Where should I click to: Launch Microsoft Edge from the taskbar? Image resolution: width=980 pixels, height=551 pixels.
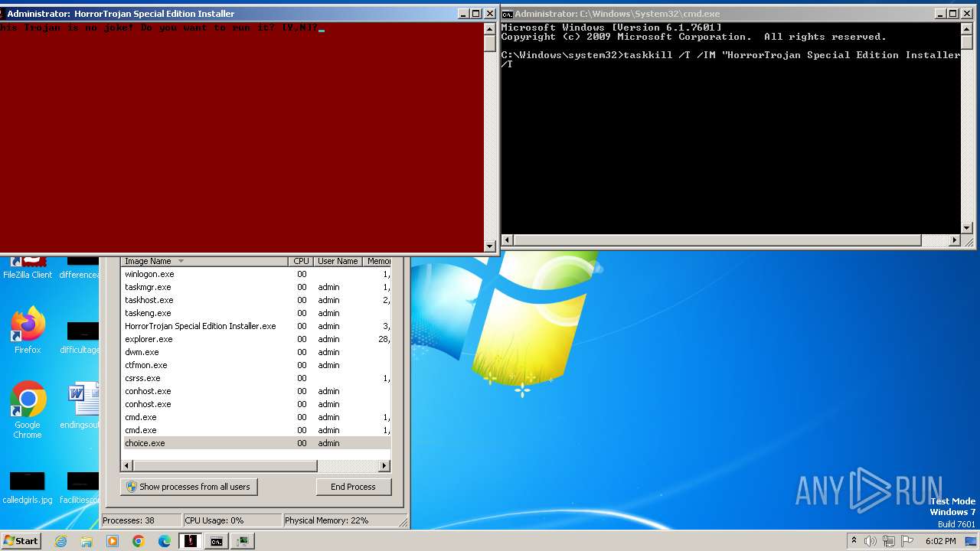coord(165,541)
